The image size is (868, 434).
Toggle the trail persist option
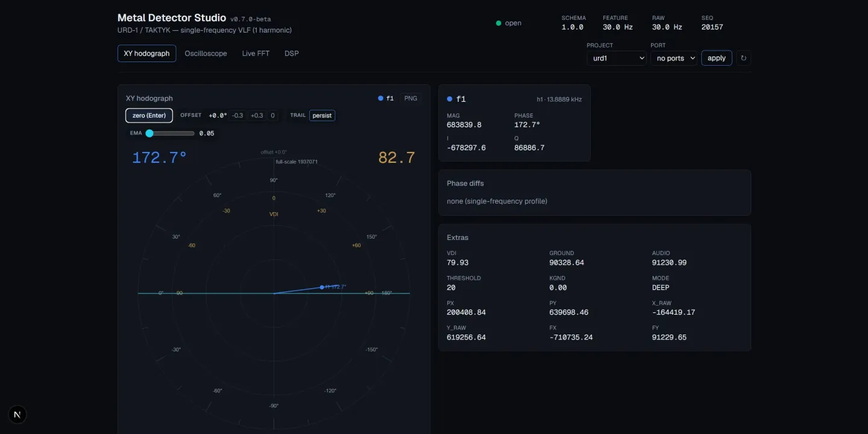click(322, 115)
